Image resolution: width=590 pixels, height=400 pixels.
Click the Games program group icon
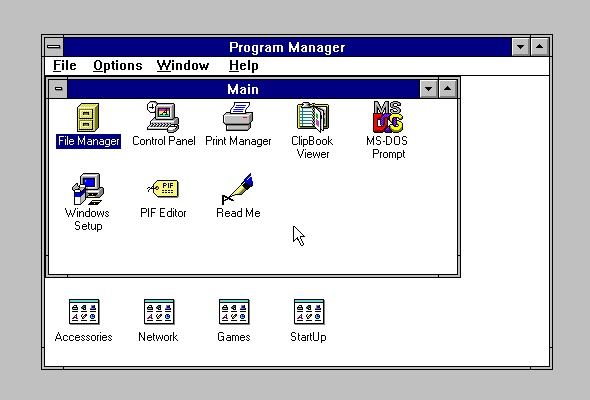[x=234, y=312]
